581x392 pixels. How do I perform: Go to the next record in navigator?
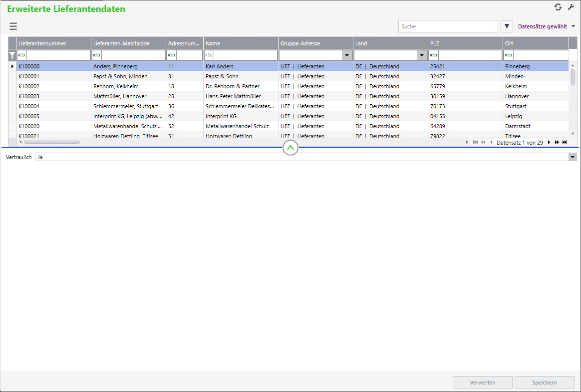(549, 142)
